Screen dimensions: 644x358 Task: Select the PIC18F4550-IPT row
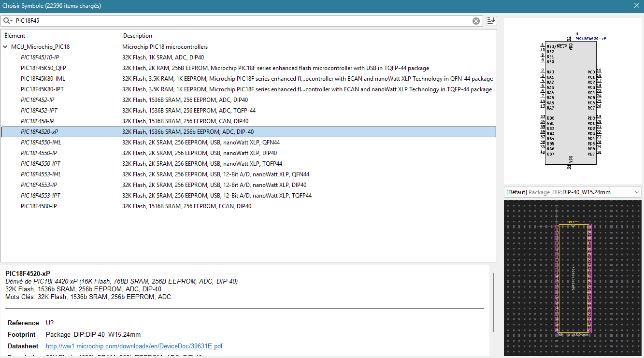(249, 164)
